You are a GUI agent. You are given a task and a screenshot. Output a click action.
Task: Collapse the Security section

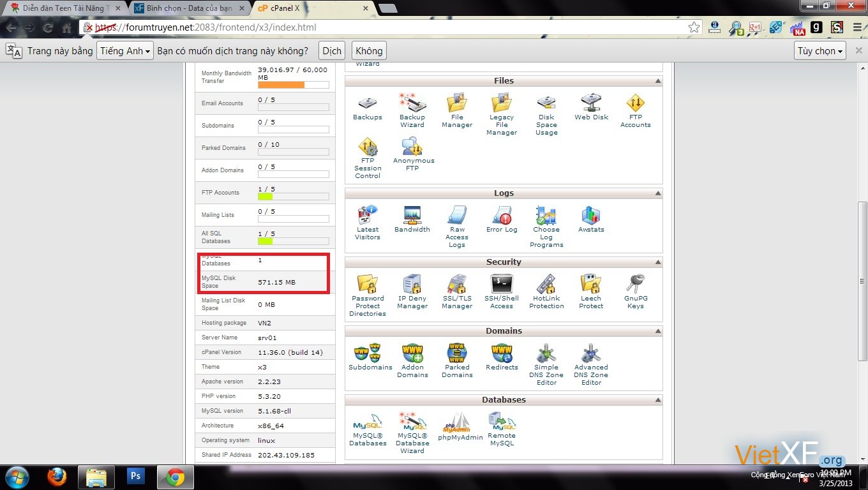(x=657, y=262)
